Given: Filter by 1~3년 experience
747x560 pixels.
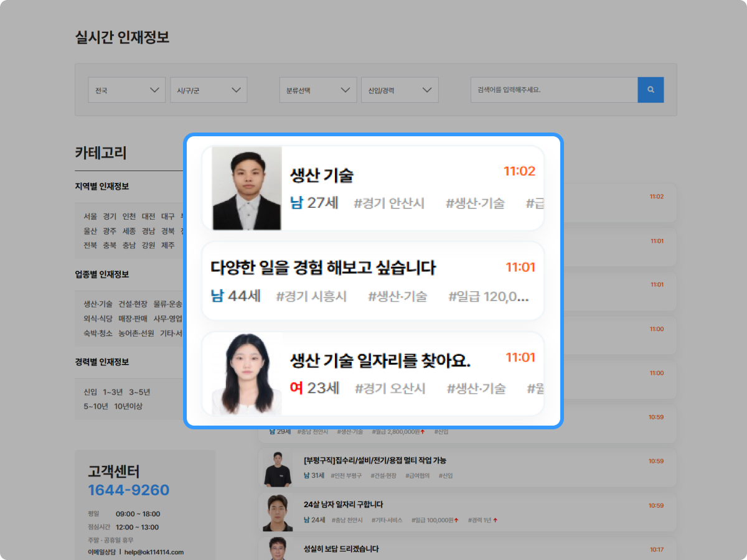Looking at the screenshot, I should coord(113,392).
